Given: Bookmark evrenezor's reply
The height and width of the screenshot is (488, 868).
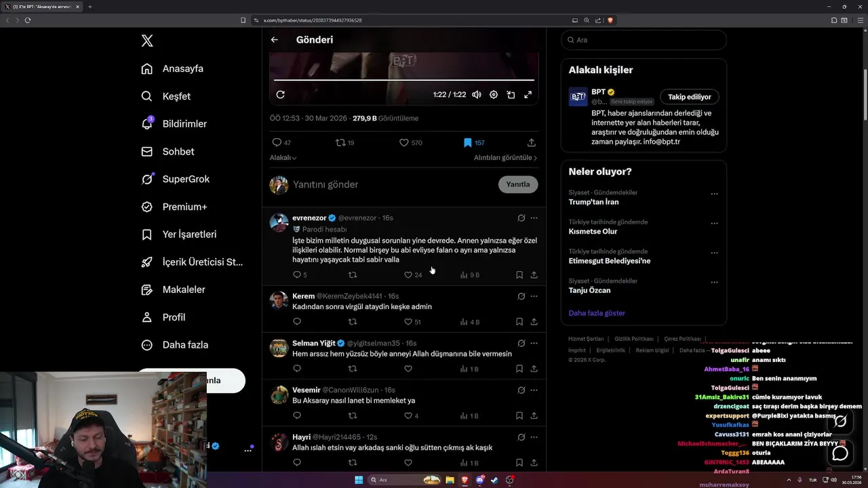Looking at the screenshot, I should 519,275.
